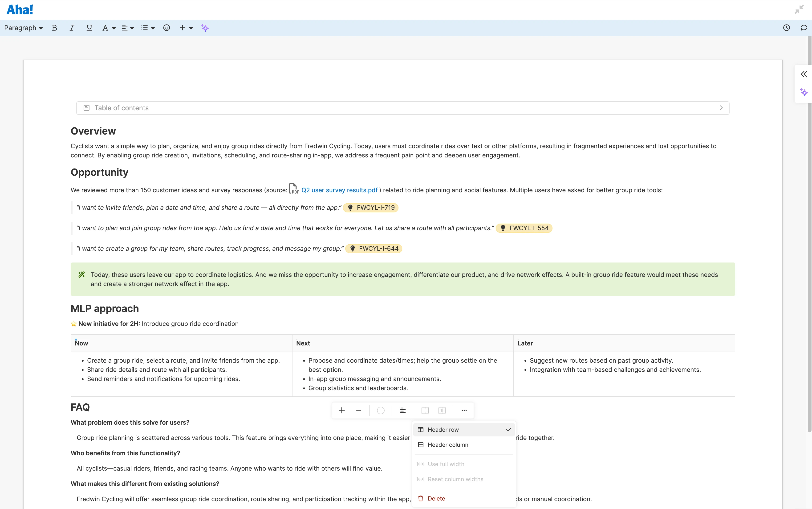Open the emoji picker

[166, 28]
